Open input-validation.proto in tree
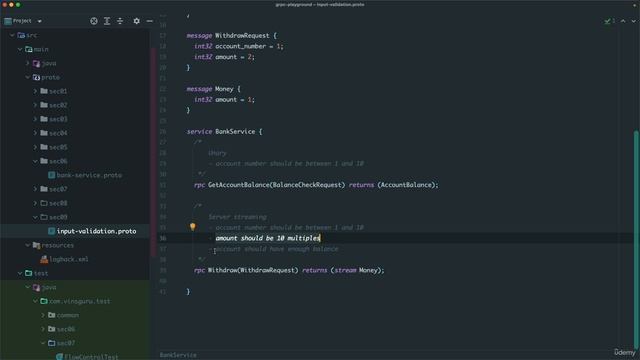This screenshot has height=360, width=640. click(96, 231)
